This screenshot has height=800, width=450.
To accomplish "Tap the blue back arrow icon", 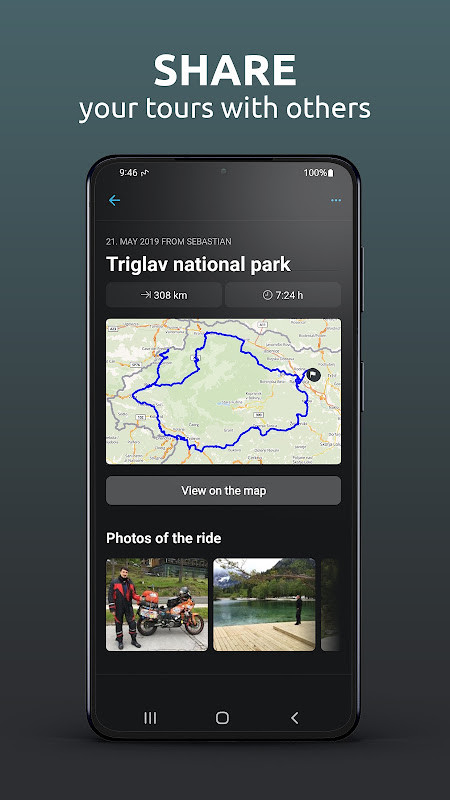I will point(114,201).
